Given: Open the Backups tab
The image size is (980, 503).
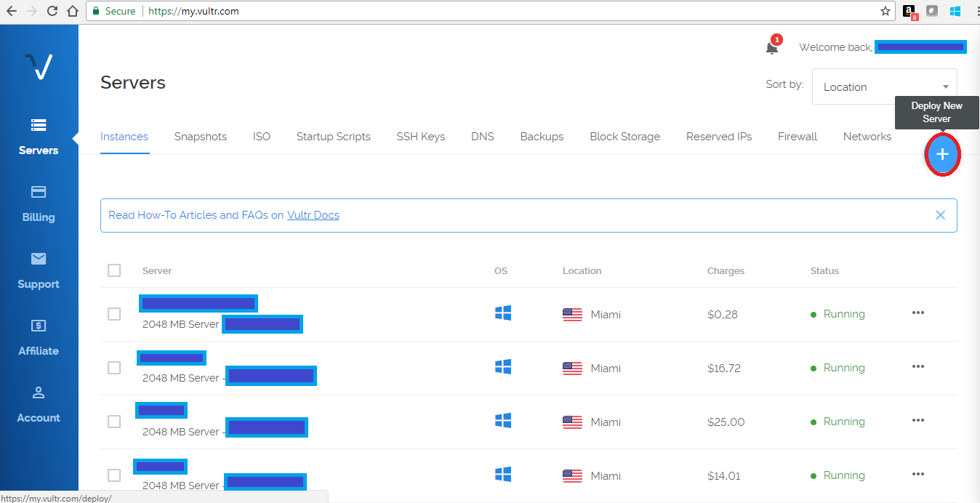Looking at the screenshot, I should [542, 137].
